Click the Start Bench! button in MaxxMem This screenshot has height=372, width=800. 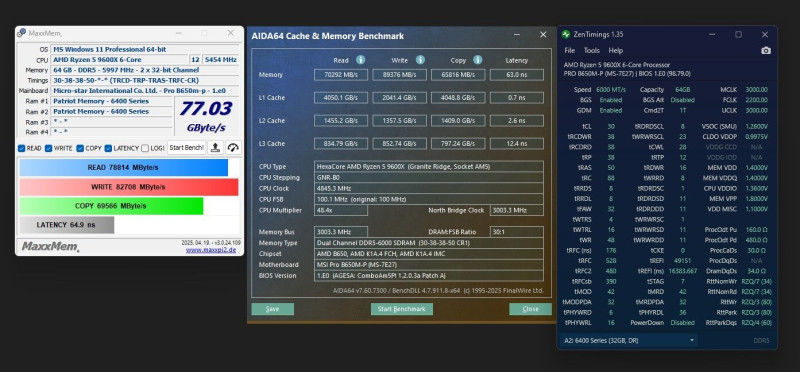click(x=187, y=147)
